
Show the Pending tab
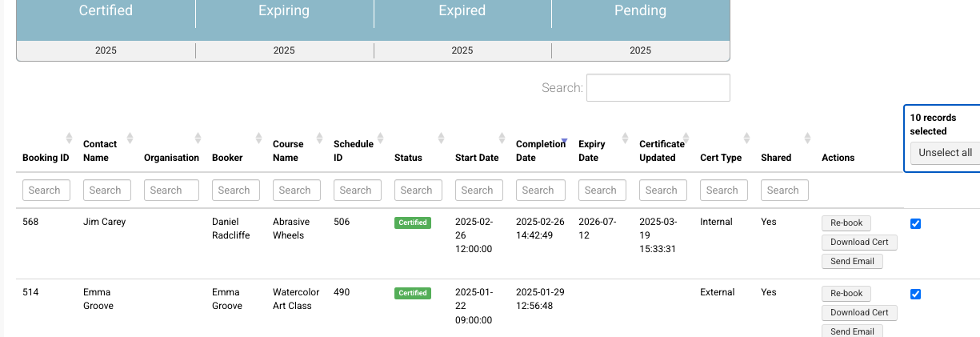click(x=640, y=11)
